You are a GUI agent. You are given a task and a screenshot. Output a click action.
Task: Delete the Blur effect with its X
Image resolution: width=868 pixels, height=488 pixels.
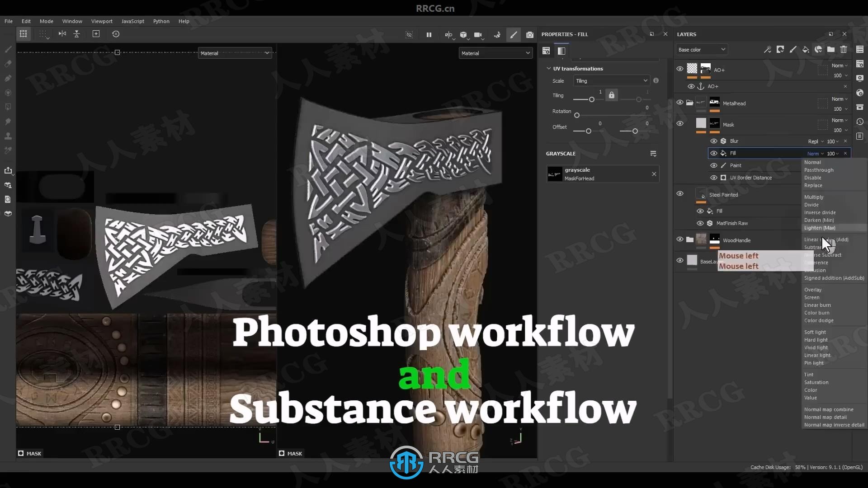click(x=845, y=141)
